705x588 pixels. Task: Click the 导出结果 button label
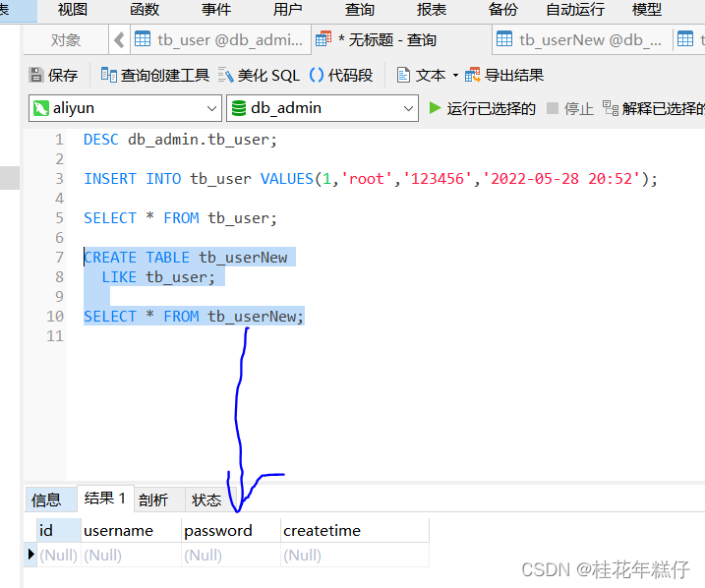click(x=514, y=75)
